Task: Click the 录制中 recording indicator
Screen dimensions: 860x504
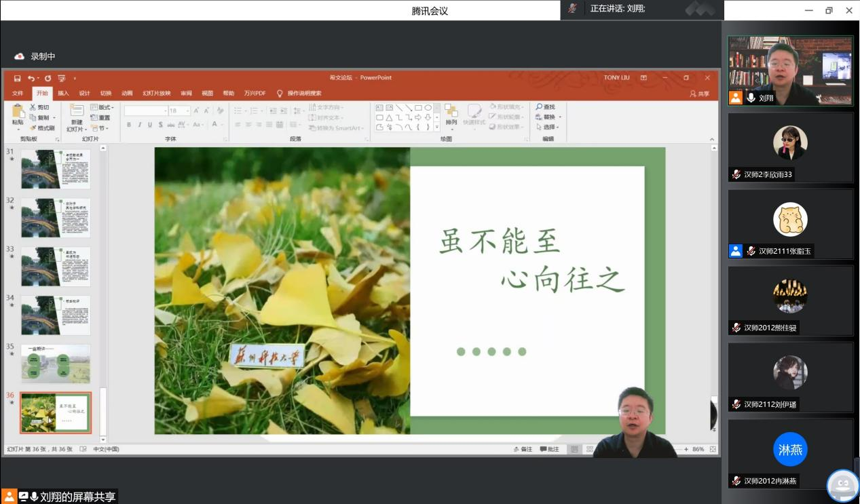Action: click(x=35, y=56)
